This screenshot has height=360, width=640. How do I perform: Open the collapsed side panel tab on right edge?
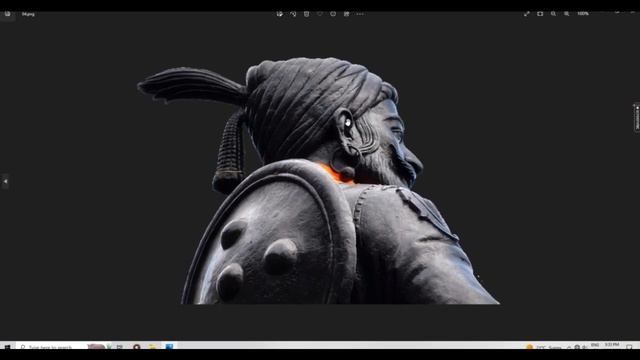coord(637,117)
